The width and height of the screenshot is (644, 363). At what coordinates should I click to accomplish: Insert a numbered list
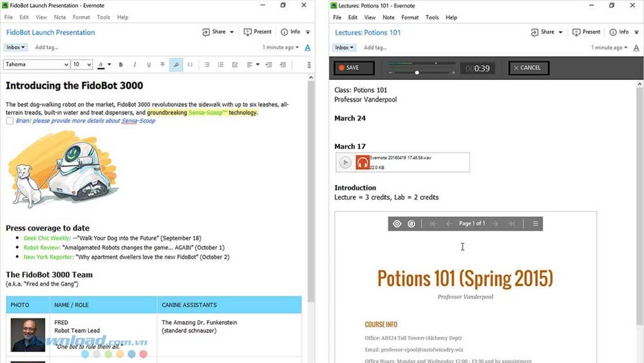221,64
